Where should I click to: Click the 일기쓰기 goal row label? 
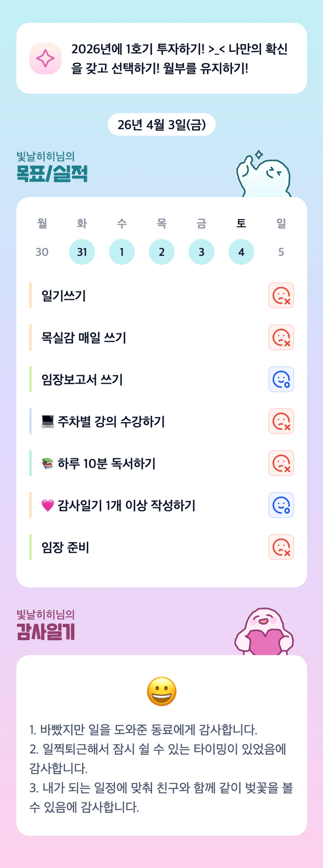pyautogui.click(x=64, y=296)
